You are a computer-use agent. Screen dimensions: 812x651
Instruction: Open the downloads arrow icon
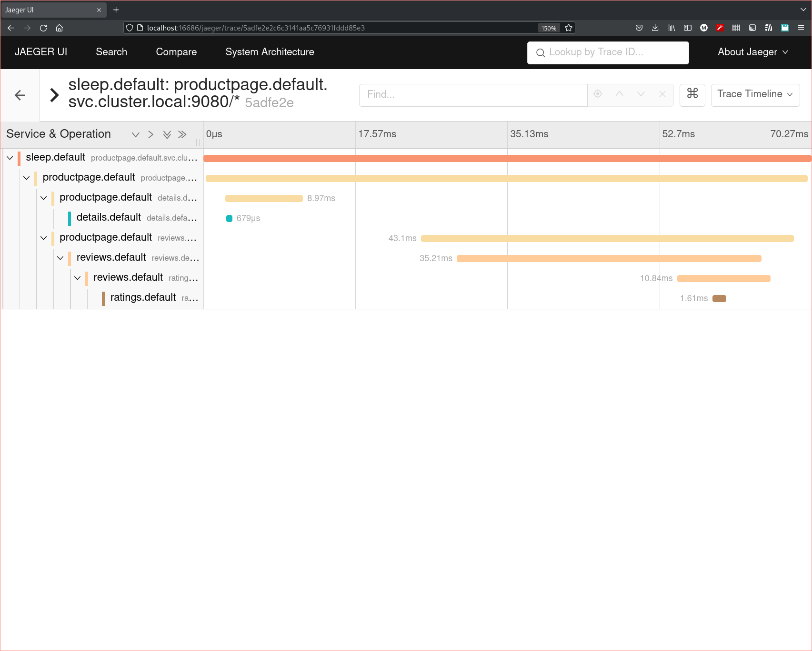[655, 28]
